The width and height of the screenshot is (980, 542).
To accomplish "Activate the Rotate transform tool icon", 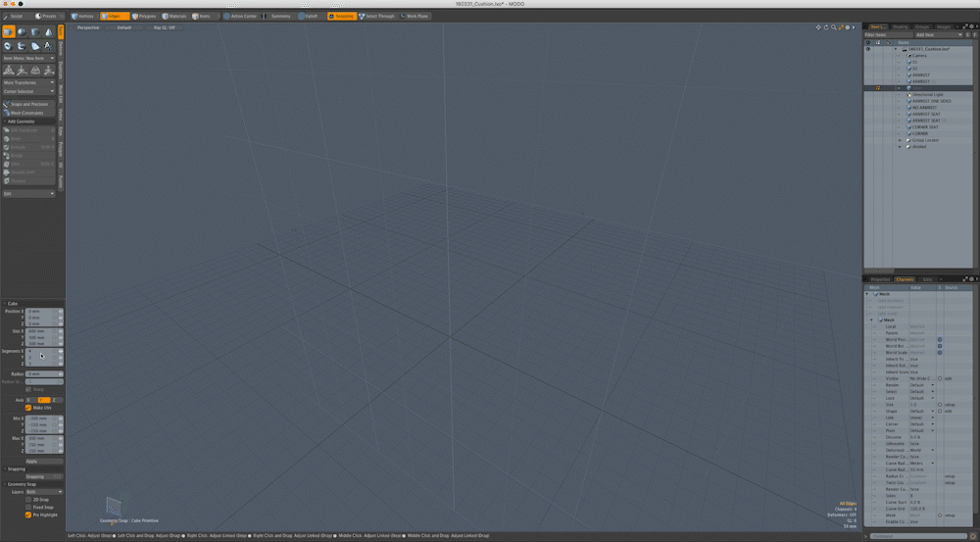I will point(22,71).
